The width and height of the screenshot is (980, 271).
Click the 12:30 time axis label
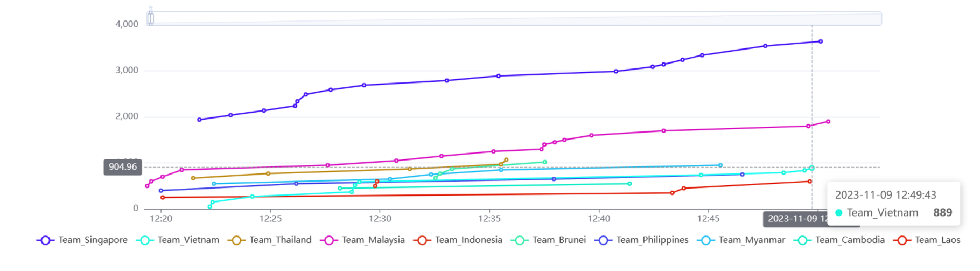[380, 219]
